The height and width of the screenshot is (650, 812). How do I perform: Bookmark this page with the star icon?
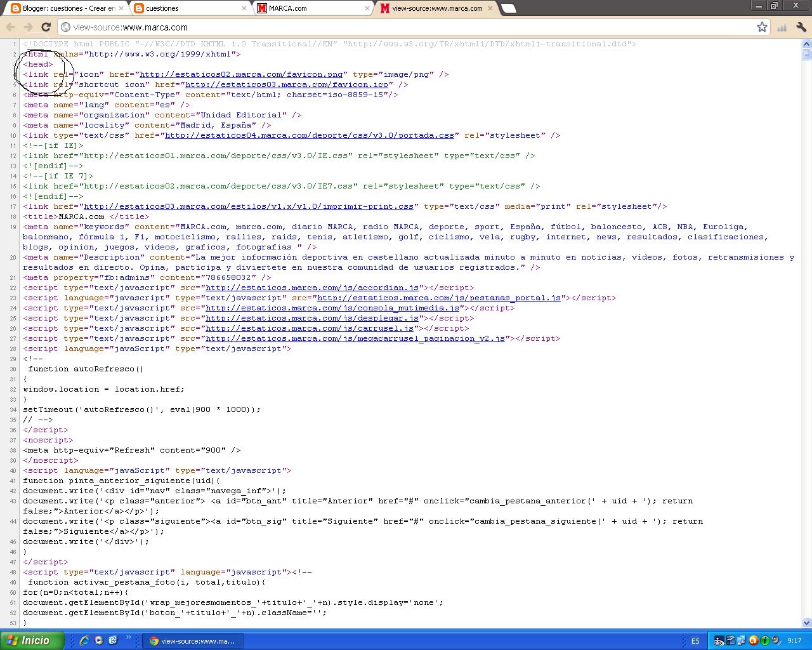click(762, 27)
